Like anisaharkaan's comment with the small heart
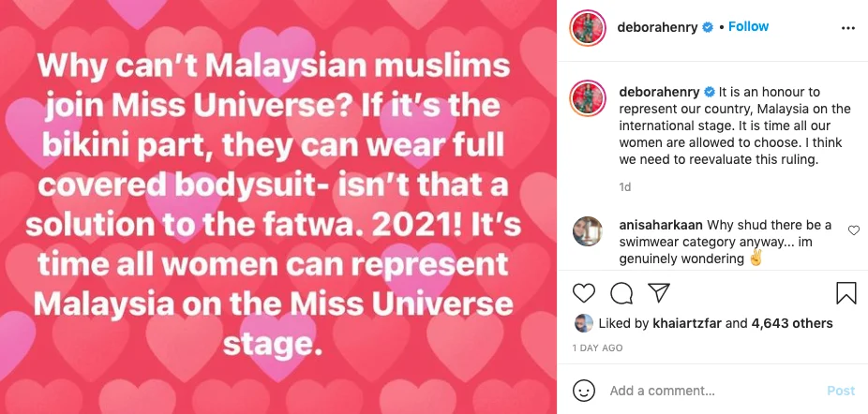 click(854, 230)
